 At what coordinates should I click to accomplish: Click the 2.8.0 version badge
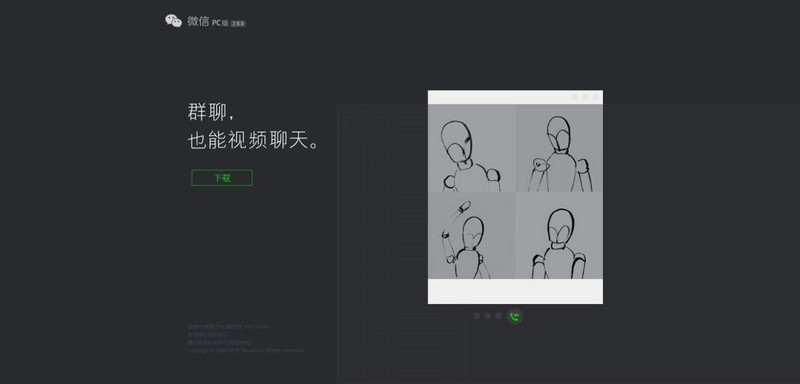point(238,23)
